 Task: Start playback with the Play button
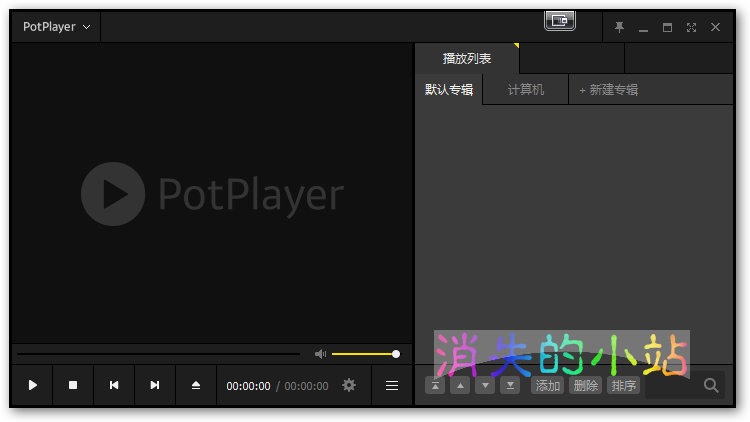click(x=33, y=385)
